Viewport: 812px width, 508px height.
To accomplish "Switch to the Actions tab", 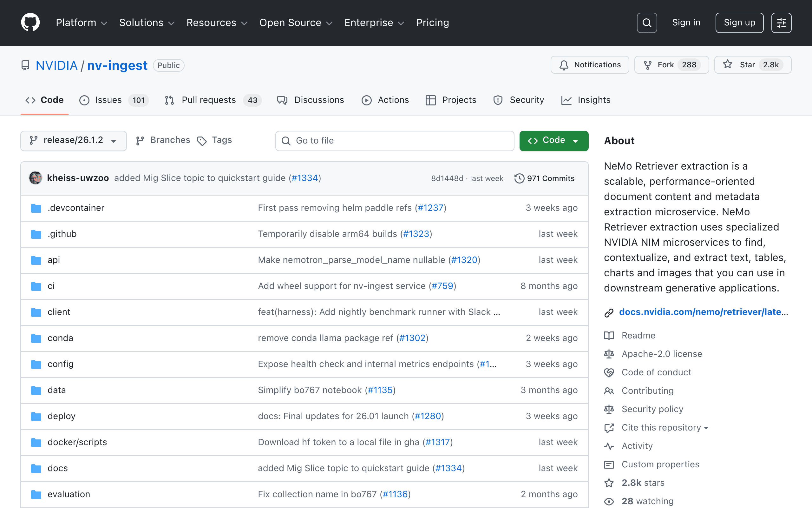I will pyautogui.click(x=385, y=100).
